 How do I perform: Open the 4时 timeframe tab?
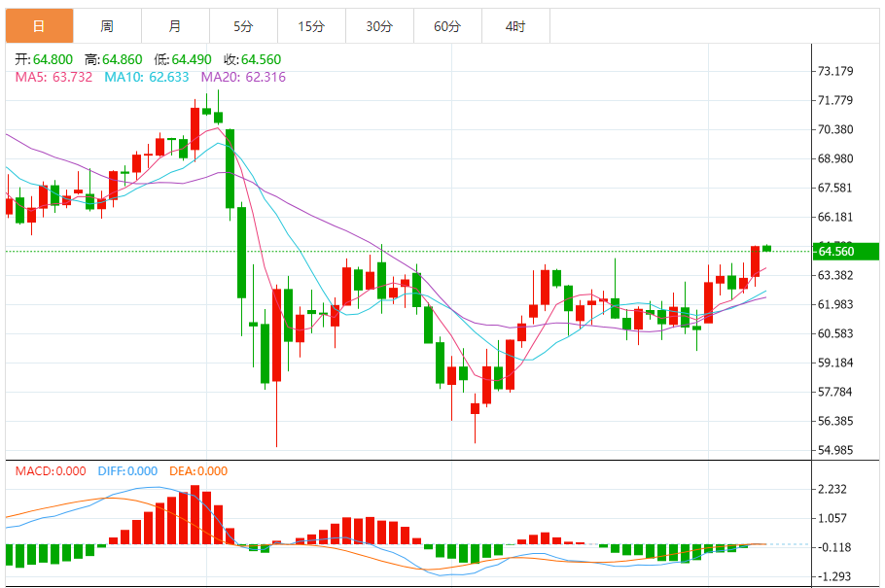coord(515,26)
